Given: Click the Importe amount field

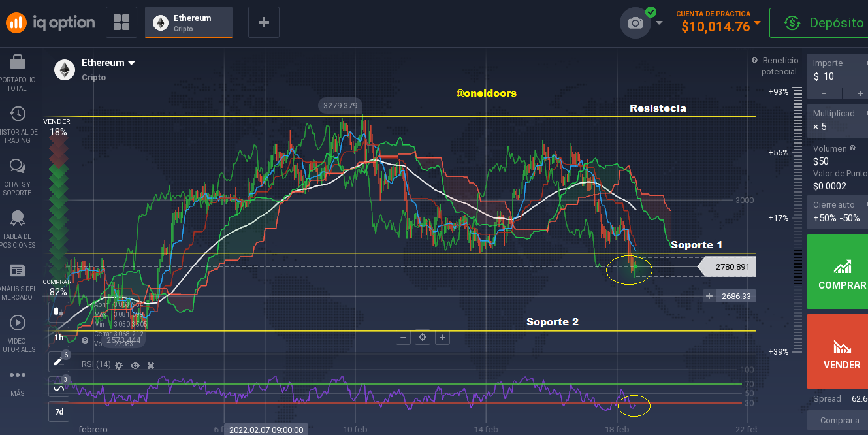Looking at the screenshot, I should coord(837,71).
